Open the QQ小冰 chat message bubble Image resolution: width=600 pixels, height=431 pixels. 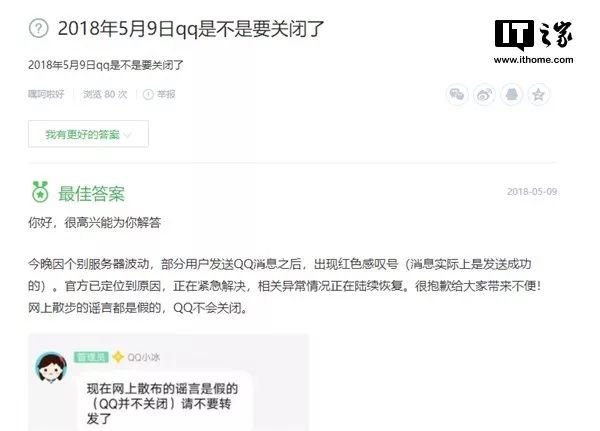(x=165, y=402)
